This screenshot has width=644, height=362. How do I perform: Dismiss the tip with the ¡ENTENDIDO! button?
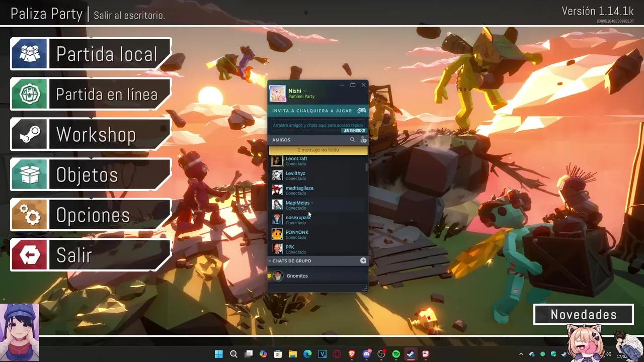355,131
